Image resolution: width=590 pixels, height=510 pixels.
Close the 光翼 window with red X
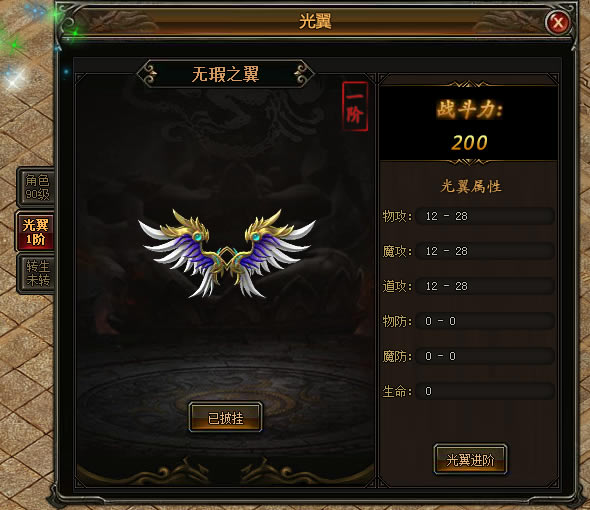point(558,22)
